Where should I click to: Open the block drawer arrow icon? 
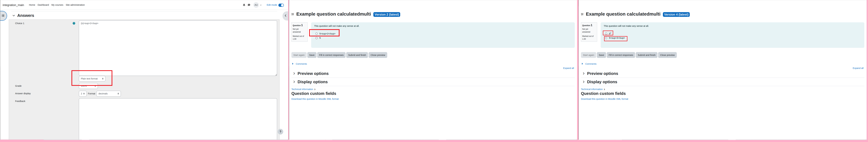pos(285,16)
